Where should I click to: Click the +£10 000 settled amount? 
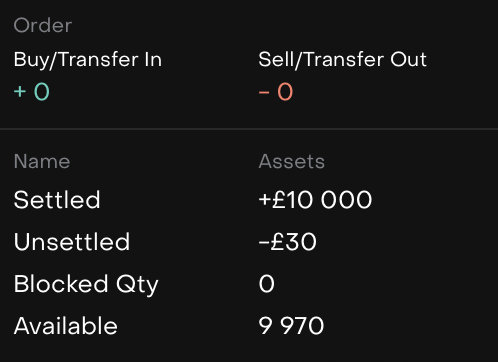point(315,200)
